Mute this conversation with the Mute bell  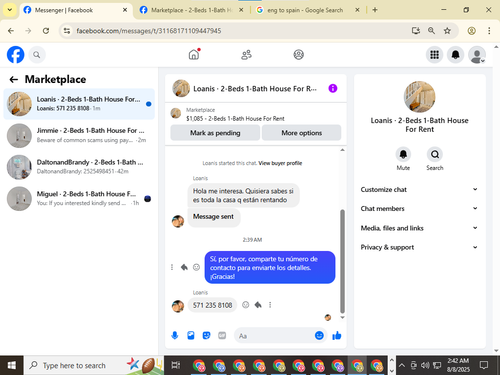coord(403,154)
